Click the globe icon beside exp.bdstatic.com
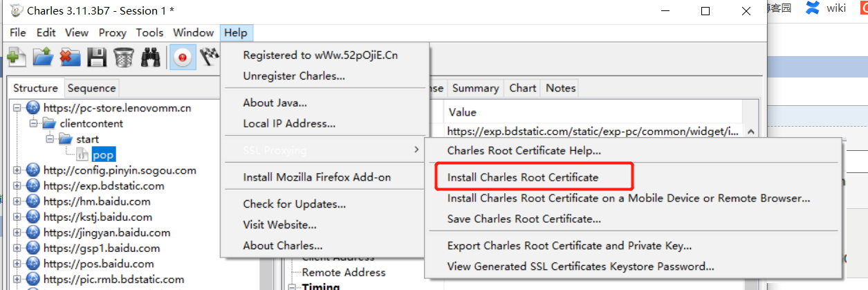 33,185
